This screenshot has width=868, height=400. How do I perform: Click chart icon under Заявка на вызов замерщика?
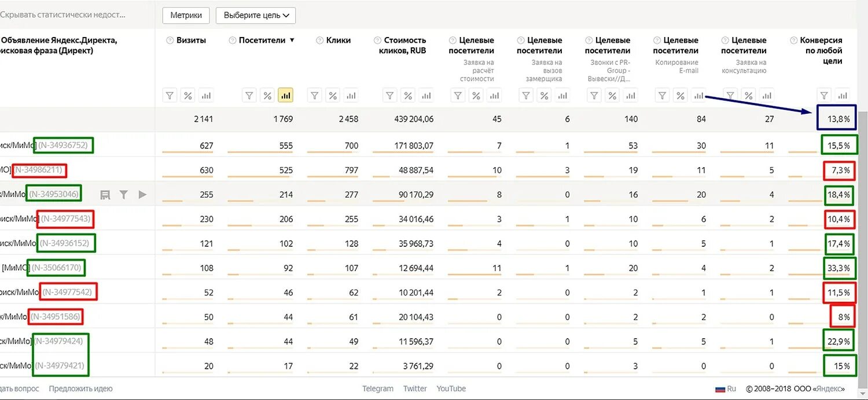tap(562, 95)
